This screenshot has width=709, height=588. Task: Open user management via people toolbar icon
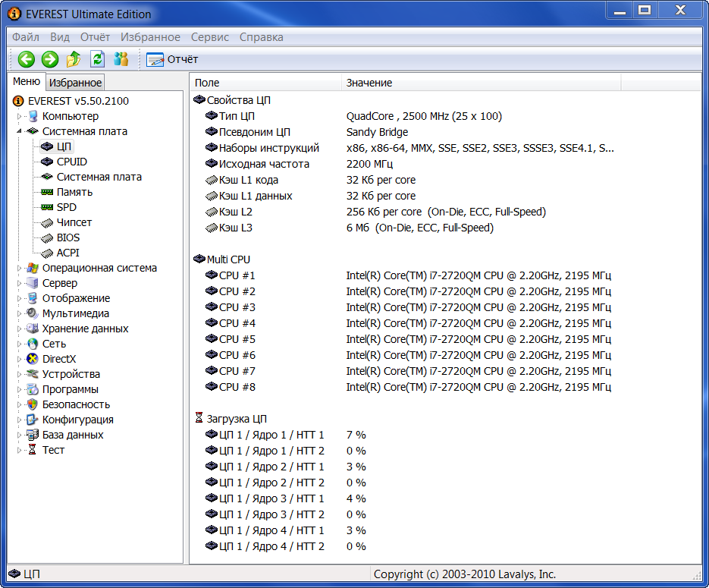click(x=121, y=59)
